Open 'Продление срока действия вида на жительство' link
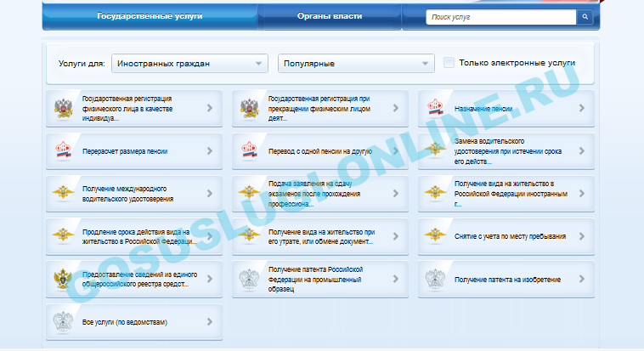This screenshot has height=351, width=644. [136, 236]
